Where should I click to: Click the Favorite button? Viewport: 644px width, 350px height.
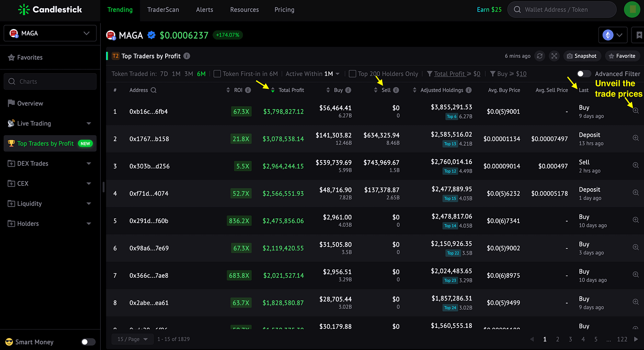click(622, 56)
